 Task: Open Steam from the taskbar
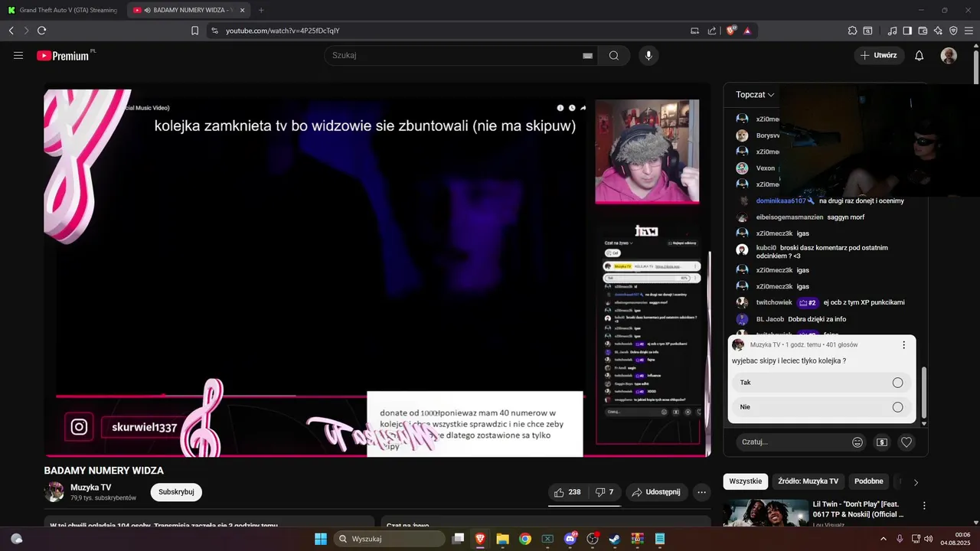[x=615, y=539]
